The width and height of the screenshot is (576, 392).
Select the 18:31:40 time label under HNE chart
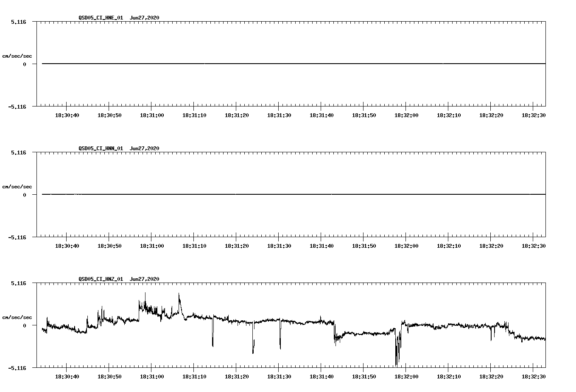tap(322, 115)
